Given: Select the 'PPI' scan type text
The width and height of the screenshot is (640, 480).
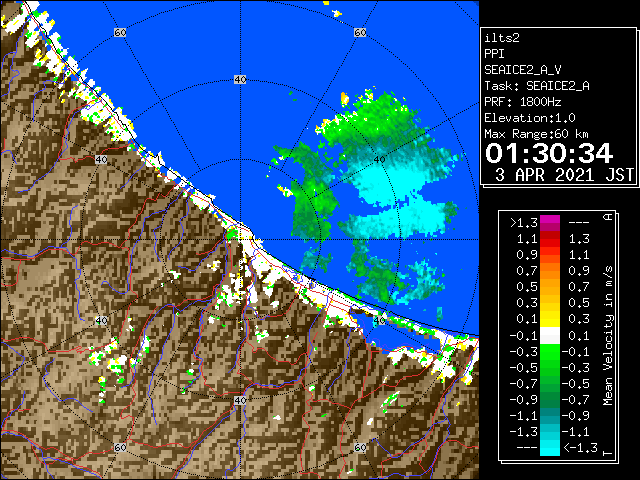Looking at the screenshot, I should click(494, 54).
